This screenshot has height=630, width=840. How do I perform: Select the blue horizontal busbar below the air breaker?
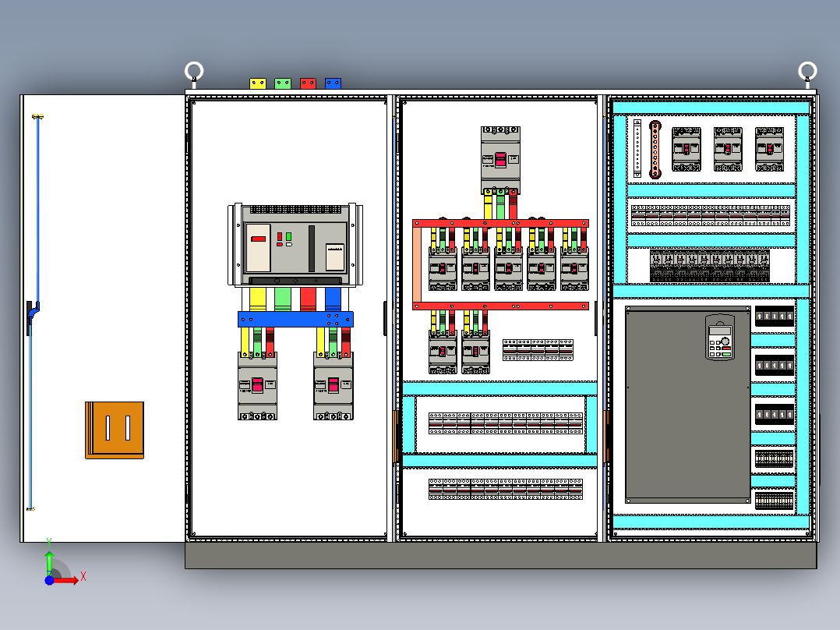click(296, 320)
